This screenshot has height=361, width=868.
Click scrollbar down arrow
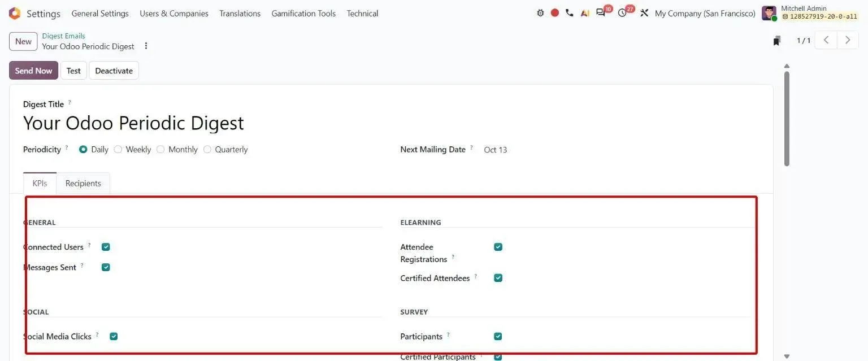[787, 356]
